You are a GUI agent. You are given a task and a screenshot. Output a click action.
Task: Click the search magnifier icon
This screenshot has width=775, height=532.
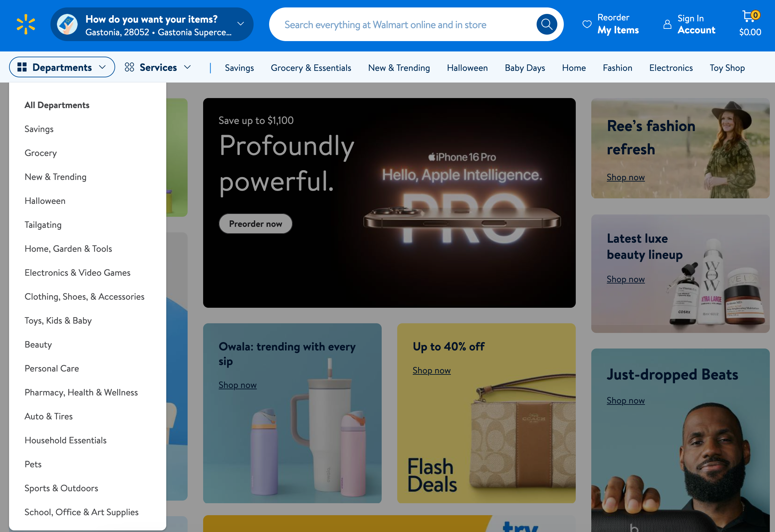pos(546,24)
